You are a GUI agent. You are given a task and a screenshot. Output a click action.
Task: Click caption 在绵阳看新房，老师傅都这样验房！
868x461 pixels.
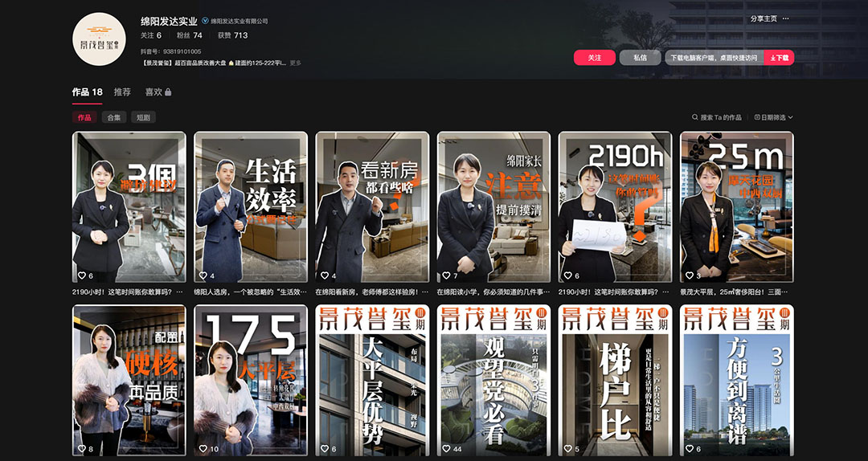(371, 292)
